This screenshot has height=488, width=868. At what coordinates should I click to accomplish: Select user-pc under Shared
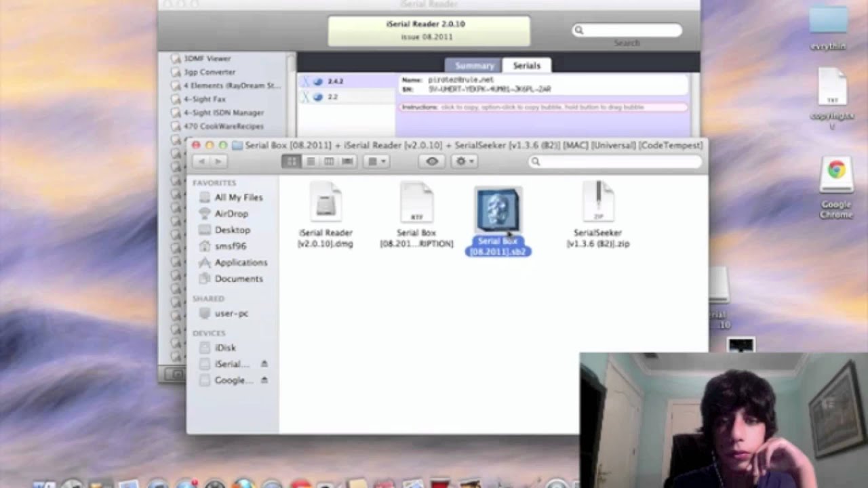tap(232, 314)
